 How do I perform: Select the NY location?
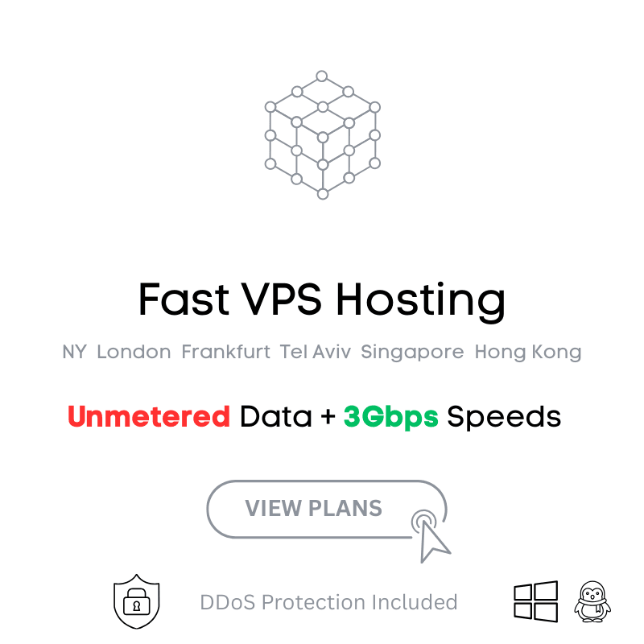pyautogui.click(x=74, y=352)
